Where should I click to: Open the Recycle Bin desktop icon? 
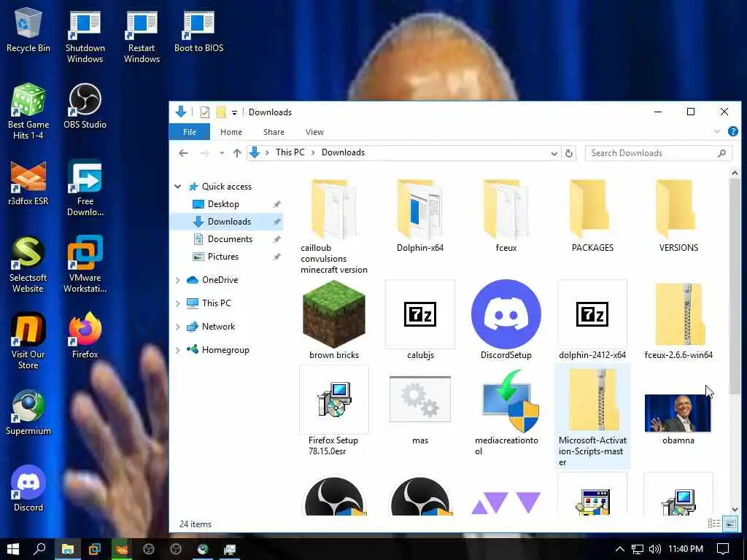pos(28,31)
